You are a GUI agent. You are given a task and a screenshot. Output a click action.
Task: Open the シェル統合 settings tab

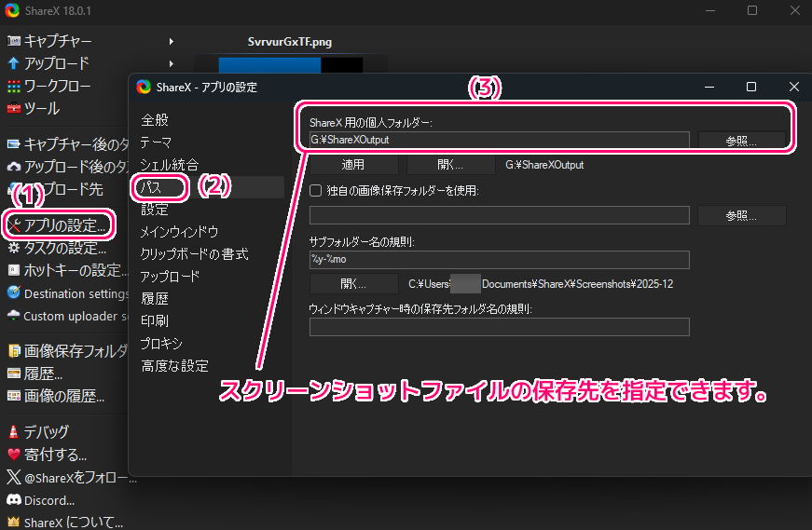coord(170,165)
